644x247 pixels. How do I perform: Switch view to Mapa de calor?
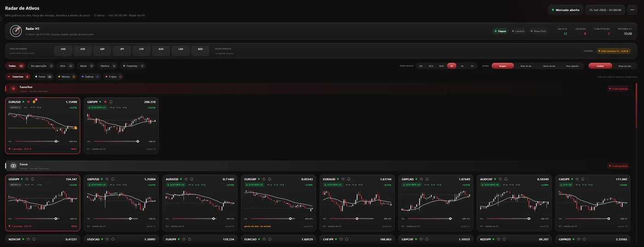pos(625,66)
